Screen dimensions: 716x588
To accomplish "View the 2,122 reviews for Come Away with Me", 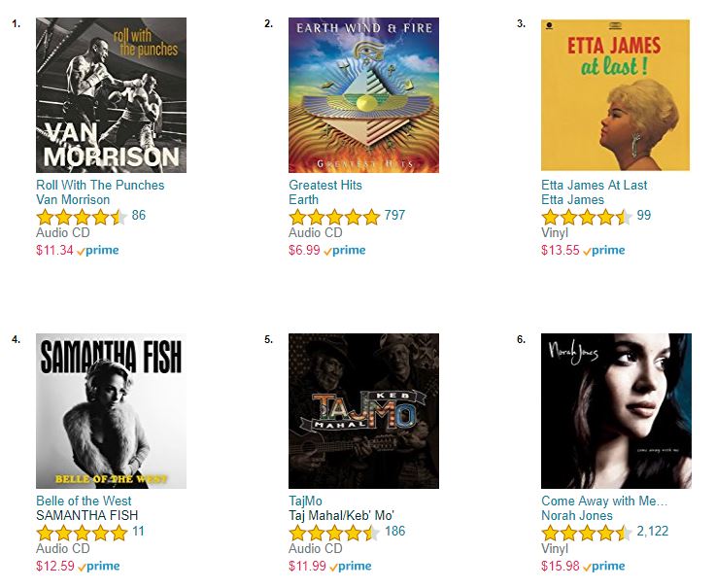I will pos(653,531).
